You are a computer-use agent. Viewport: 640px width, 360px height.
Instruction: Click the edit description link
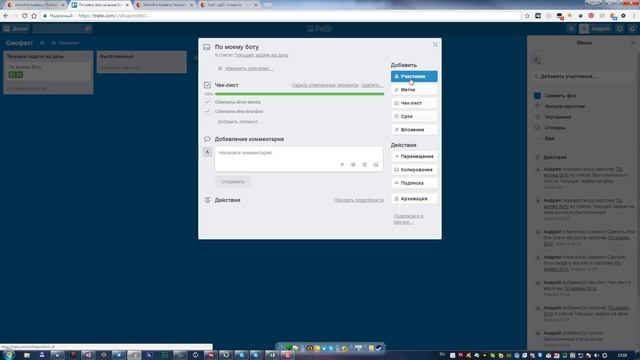[249, 69]
